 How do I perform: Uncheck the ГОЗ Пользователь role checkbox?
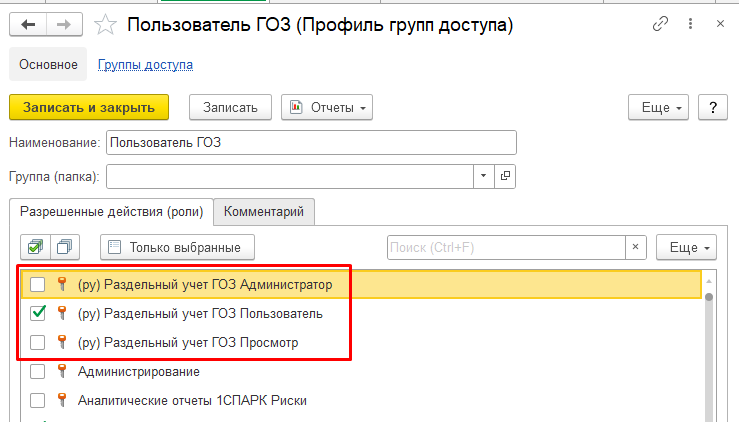[x=37, y=314]
